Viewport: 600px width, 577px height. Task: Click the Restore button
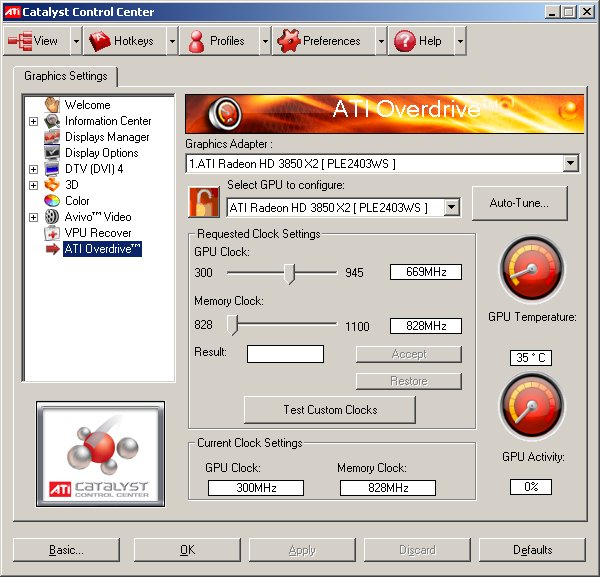[409, 381]
